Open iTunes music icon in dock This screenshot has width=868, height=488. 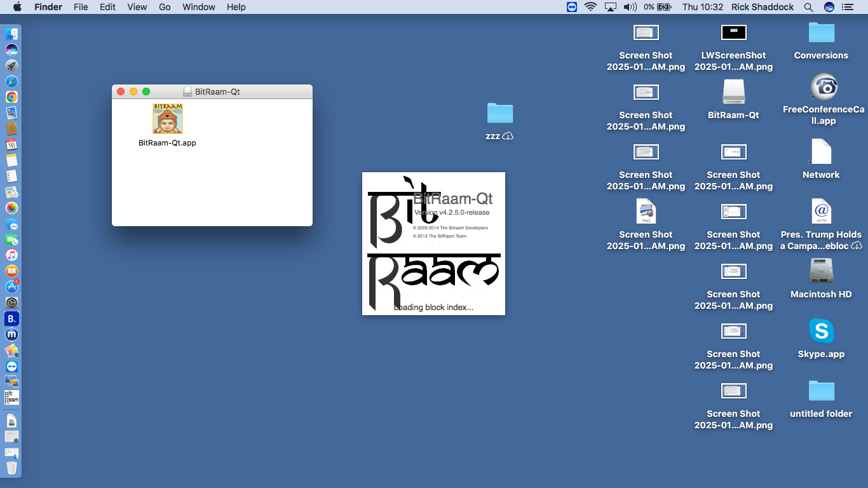tap(11, 255)
